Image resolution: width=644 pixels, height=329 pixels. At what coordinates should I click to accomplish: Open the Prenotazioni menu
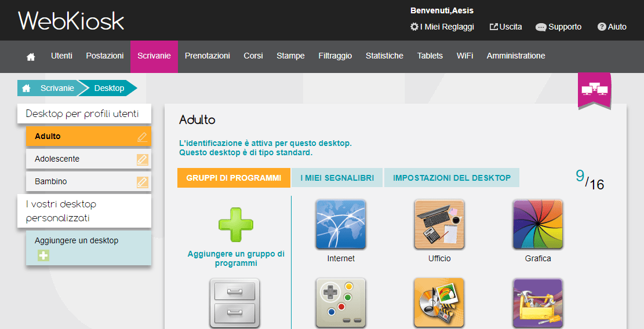(x=208, y=56)
